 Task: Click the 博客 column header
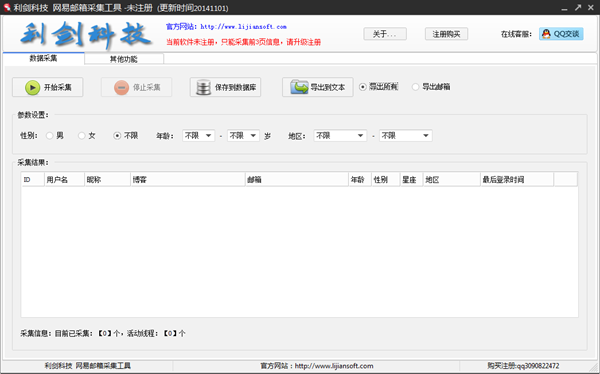[188, 180]
